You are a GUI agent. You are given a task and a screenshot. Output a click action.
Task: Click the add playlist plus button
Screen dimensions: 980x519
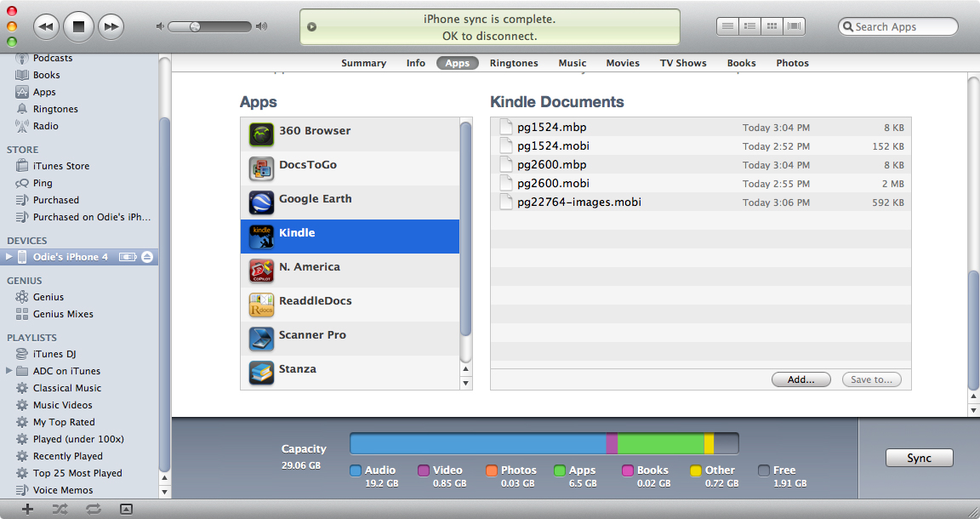click(x=27, y=509)
